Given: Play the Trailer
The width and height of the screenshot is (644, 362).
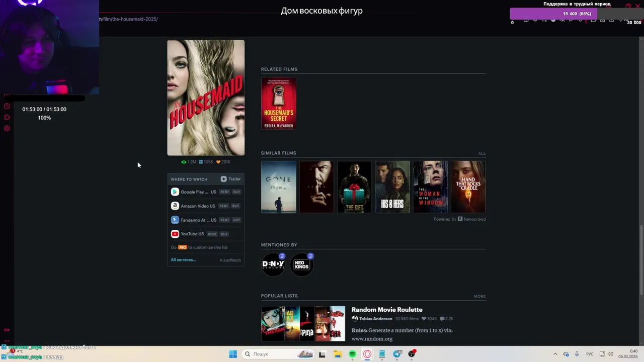Looking at the screenshot, I should (230, 179).
